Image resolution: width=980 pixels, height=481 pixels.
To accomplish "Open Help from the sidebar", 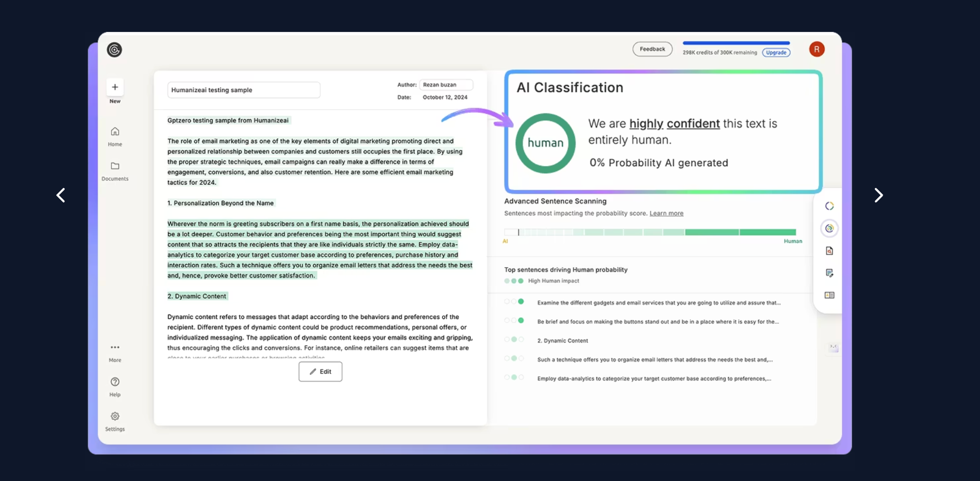I will point(115,387).
